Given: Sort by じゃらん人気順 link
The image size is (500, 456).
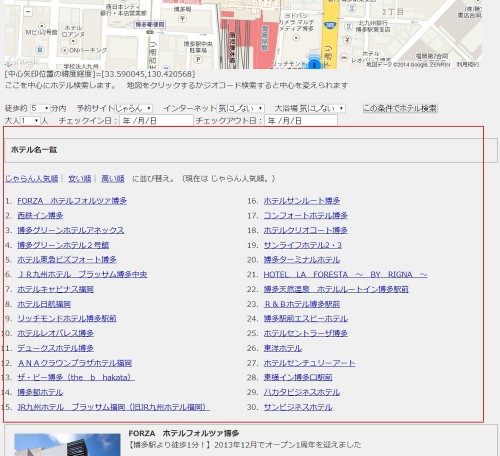Looking at the screenshot, I should 32,179.
